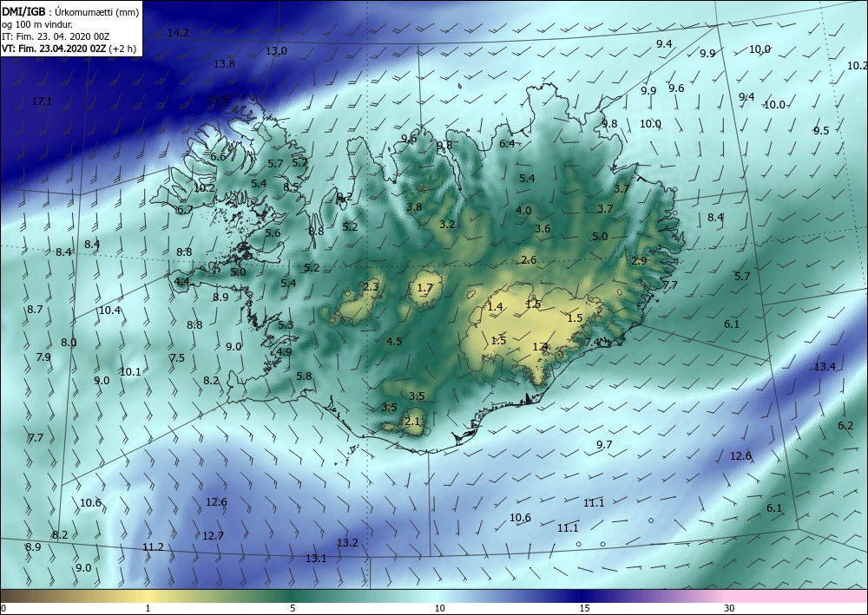Click the 8.0 value on the western ocean
This screenshot has width=868, height=615.
[69, 343]
